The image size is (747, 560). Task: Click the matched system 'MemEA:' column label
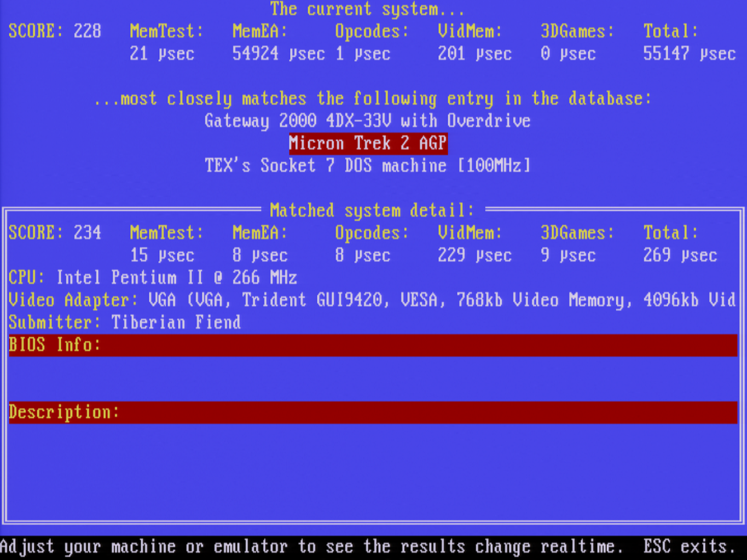tap(260, 233)
